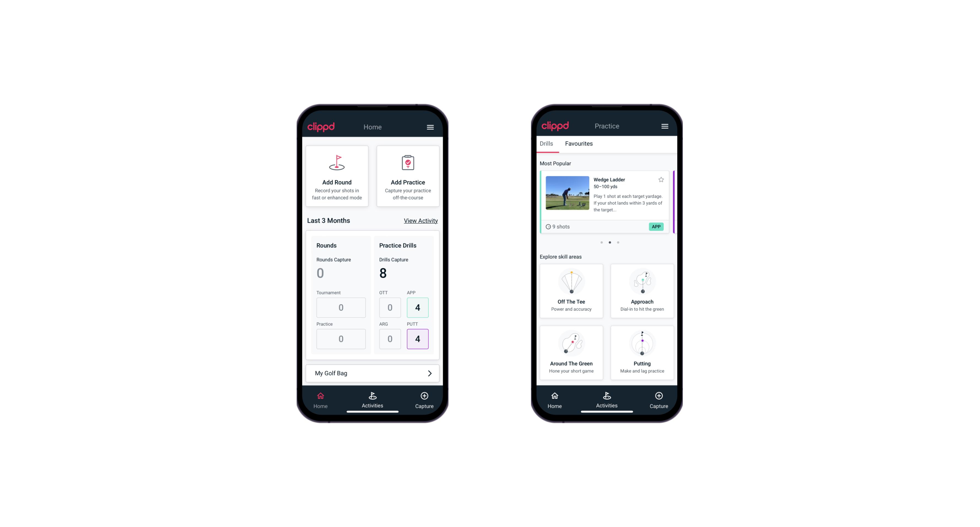
Task: Tap the Add Round icon
Action: tap(336, 164)
